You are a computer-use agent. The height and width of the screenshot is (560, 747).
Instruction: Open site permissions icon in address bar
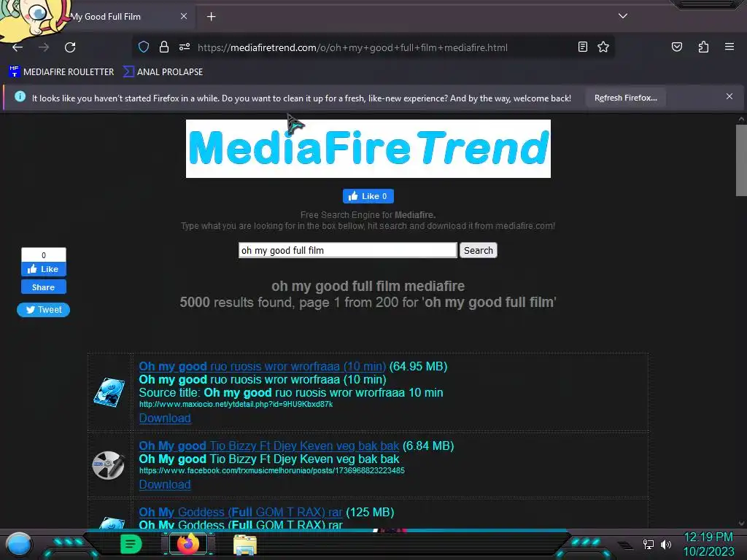(185, 47)
